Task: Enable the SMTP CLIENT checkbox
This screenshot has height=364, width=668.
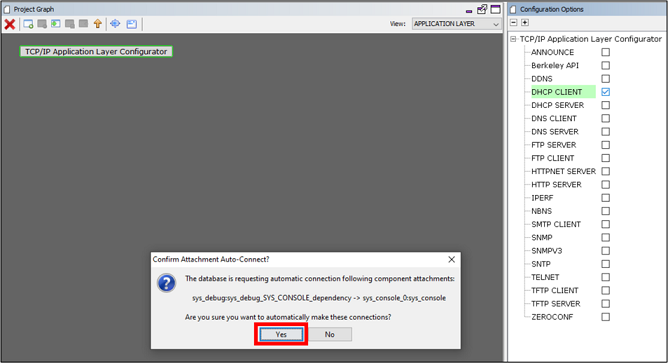Action: (605, 224)
